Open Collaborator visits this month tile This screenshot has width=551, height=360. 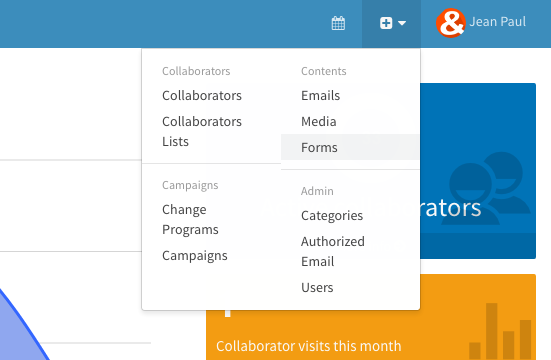[x=309, y=346]
